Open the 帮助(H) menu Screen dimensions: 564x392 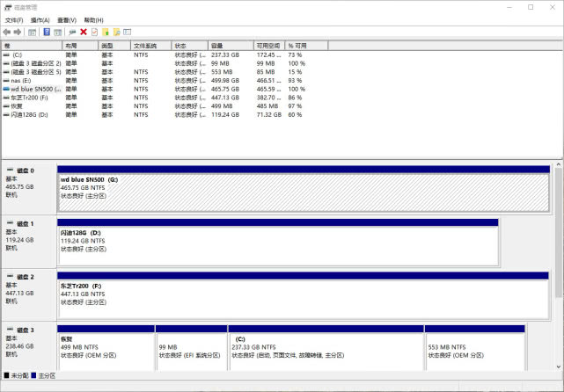[93, 20]
